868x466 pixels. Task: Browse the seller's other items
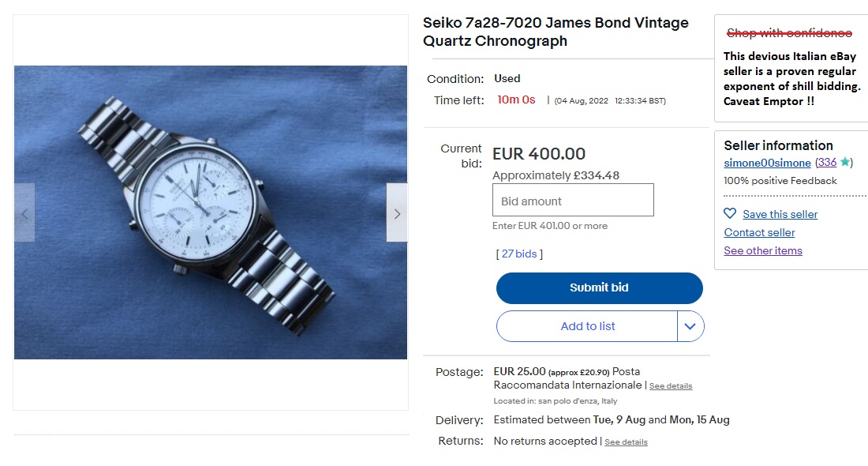point(763,250)
